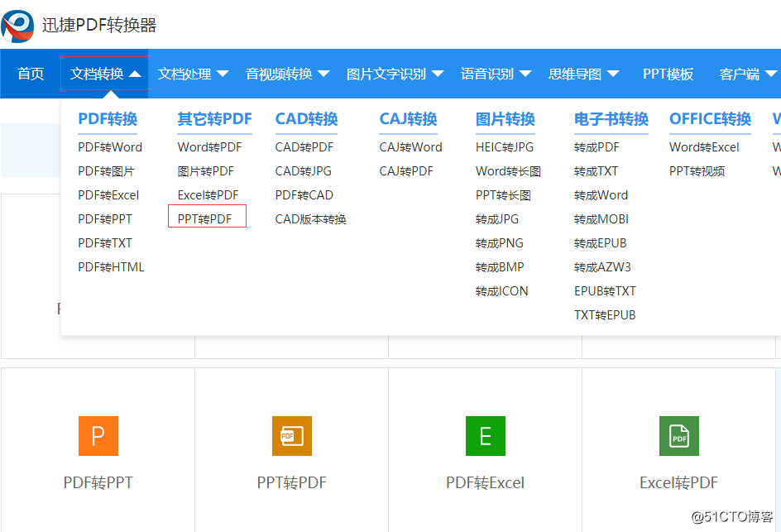This screenshot has height=532, width=781.
Task: Expand the 文档处理 dropdown menu
Action: (194, 74)
